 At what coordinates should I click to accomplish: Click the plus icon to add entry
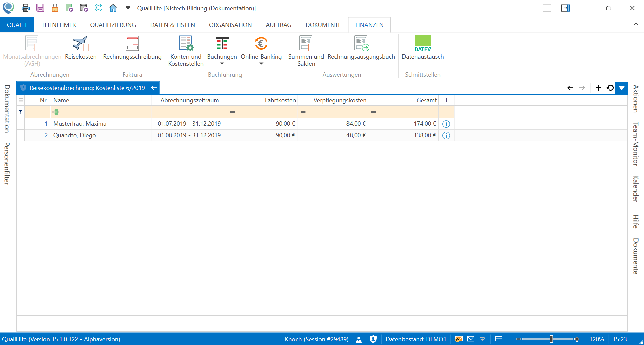pyautogui.click(x=598, y=88)
